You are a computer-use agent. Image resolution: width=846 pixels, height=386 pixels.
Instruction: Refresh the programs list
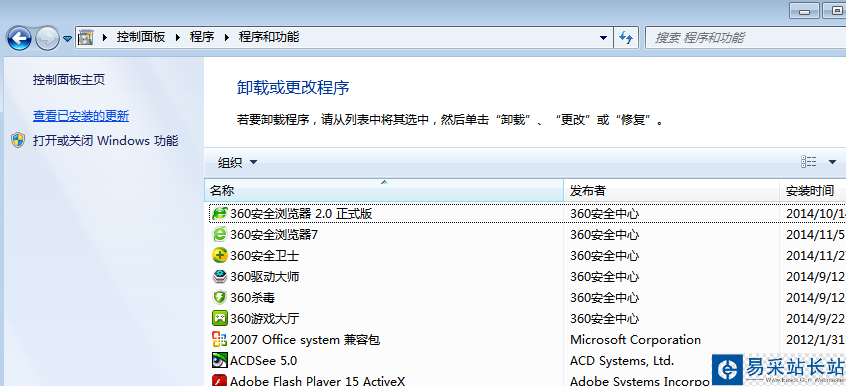click(626, 38)
